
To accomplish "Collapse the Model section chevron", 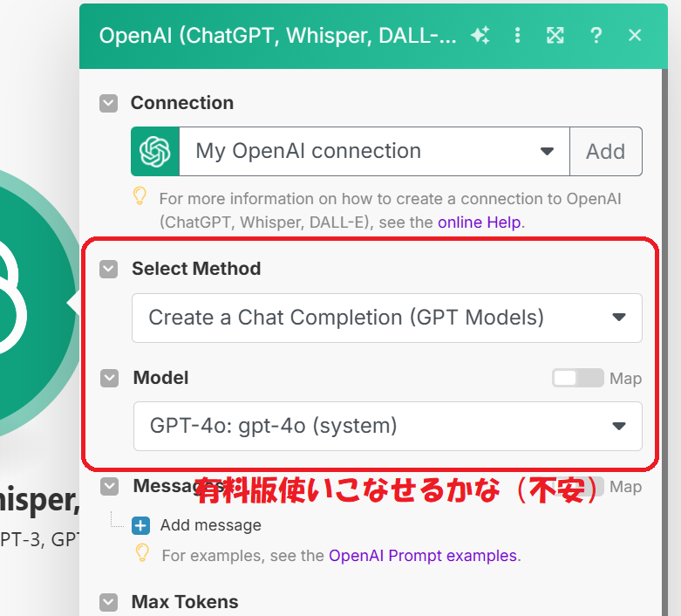I will pos(110,378).
